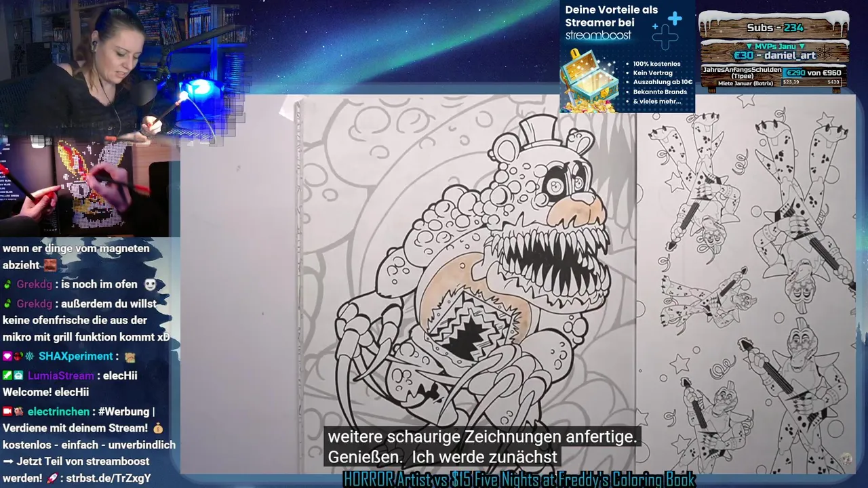Click username Grekdg on the 'außerdem du willst' message
This screenshot has height=488, width=868.
tap(35, 304)
